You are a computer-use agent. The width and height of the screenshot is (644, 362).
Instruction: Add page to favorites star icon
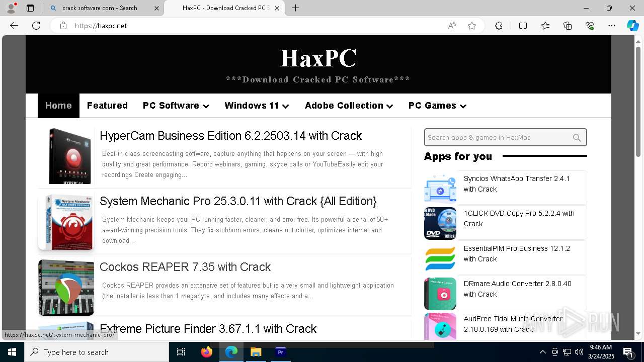(x=472, y=26)
